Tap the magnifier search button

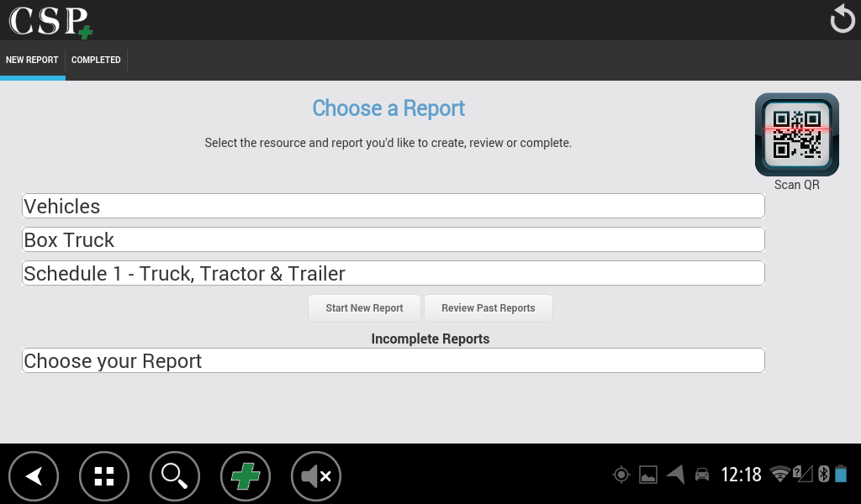coord(175,476)
